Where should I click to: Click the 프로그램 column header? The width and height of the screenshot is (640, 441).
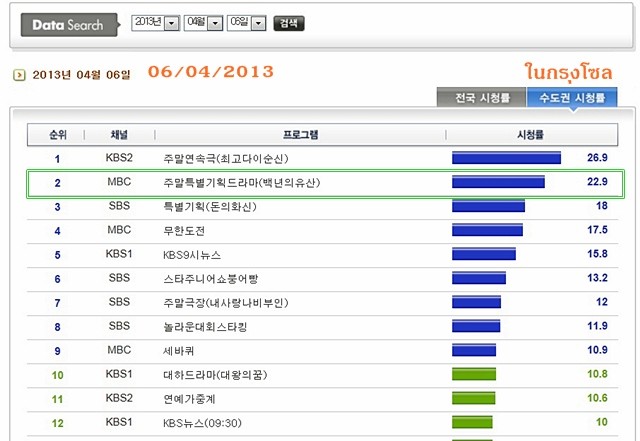point(300,135)
